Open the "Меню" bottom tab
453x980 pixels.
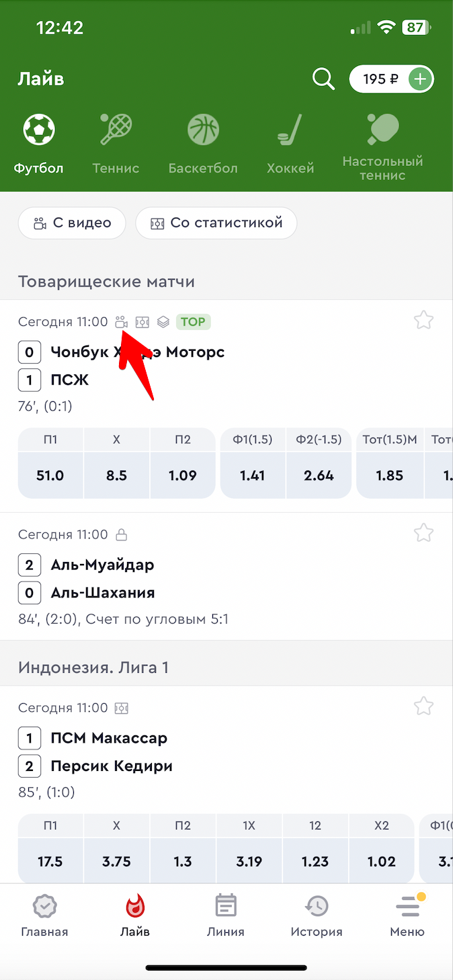tap(407, 915)
